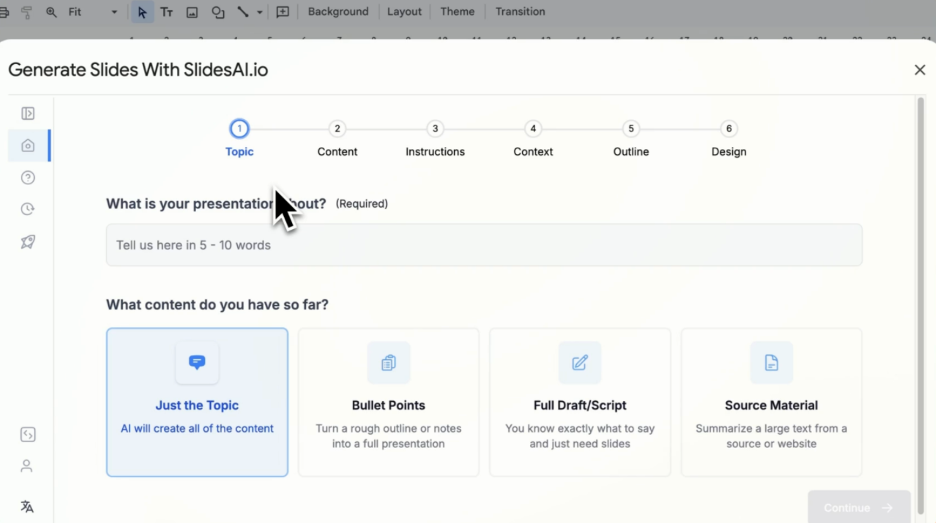Click the print icon in the Slides toolbar
Screen dimensions: 936x524
point(4,12)
